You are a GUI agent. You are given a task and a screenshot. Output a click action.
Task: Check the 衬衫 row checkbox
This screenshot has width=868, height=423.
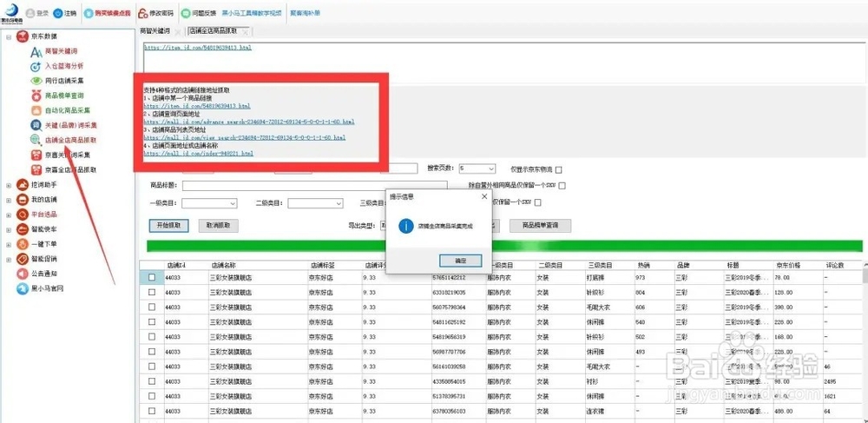152,381
